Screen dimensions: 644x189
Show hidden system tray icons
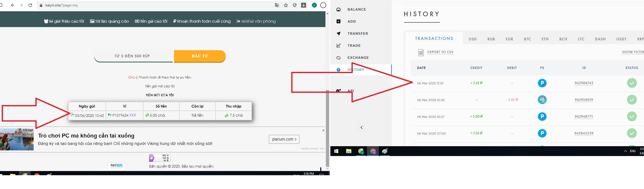coord(625,151)
